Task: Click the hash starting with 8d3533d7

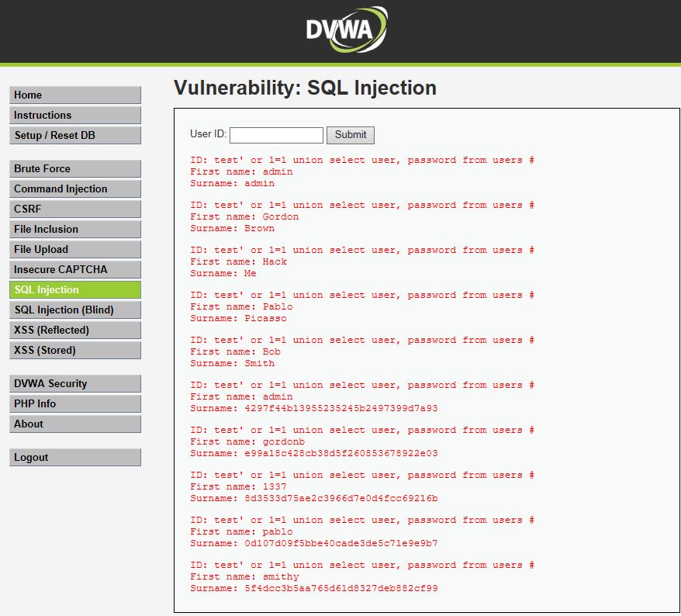Action: pos(341,498)
